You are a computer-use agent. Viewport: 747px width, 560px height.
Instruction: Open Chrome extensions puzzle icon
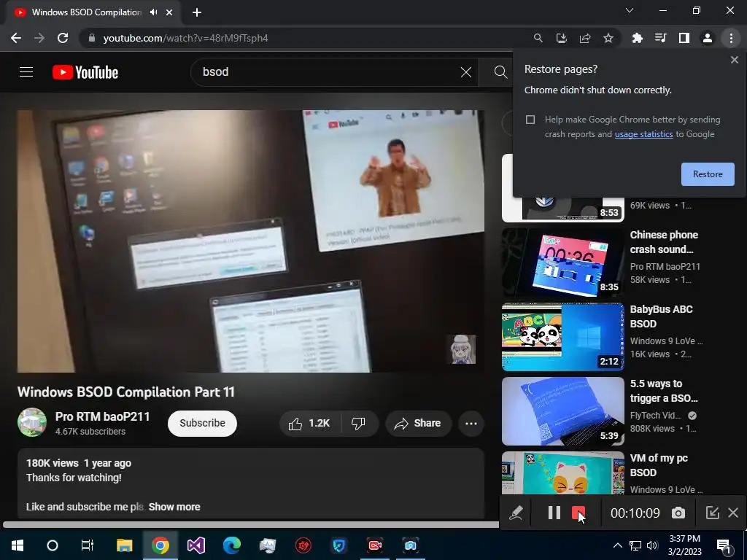[x=638, y=38]
